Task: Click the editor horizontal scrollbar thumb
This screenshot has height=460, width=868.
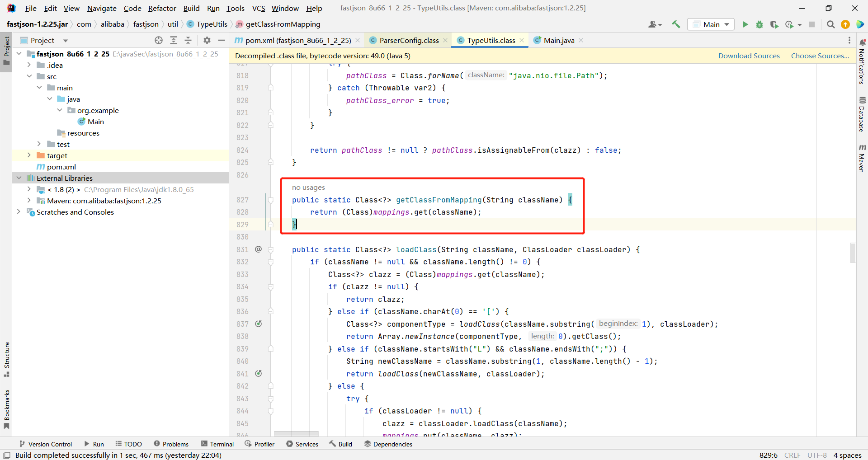Action: tap(296, 434)
